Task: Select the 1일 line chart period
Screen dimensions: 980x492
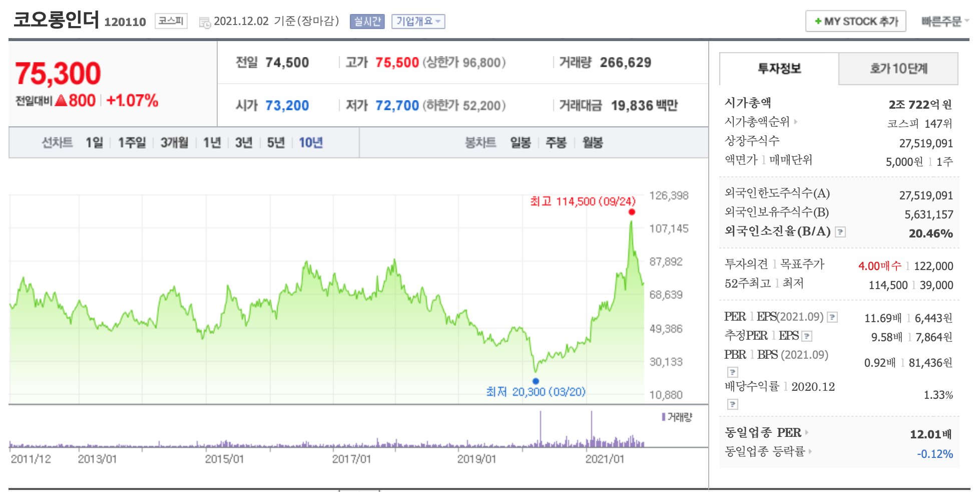Action: coord(94,143)
